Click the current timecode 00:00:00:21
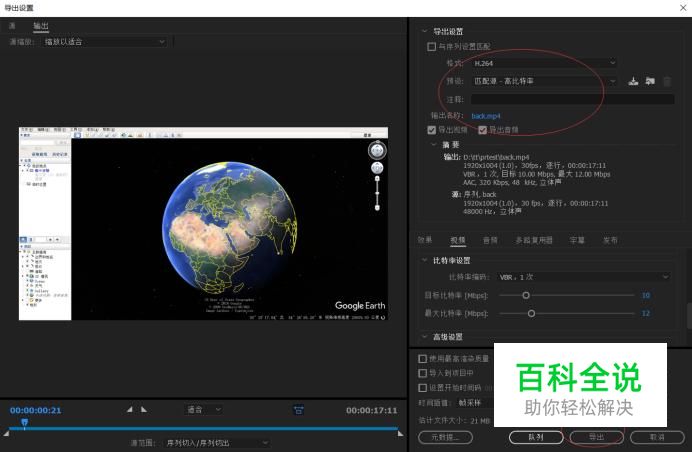 [x=35, y=410]
